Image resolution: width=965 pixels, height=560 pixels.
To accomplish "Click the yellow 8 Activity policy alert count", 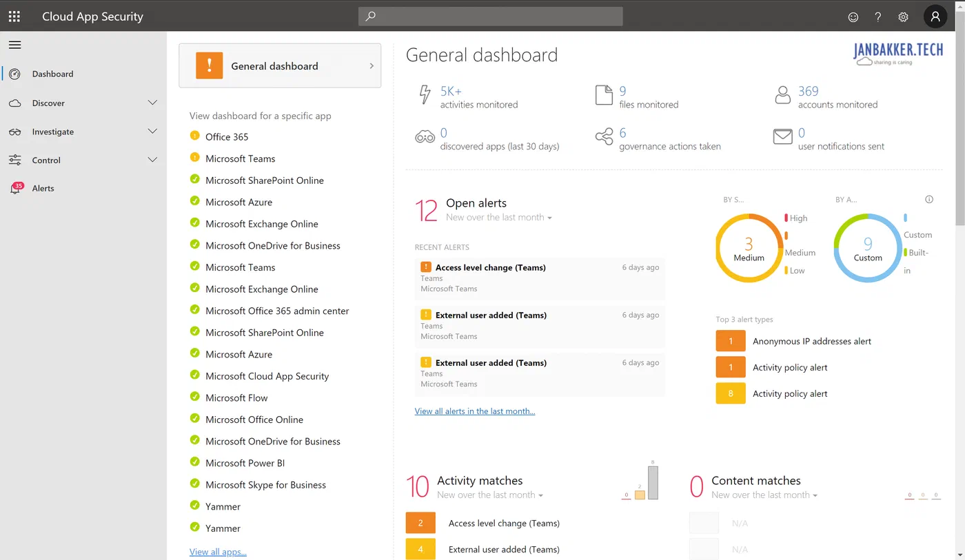I will point(731,393).
